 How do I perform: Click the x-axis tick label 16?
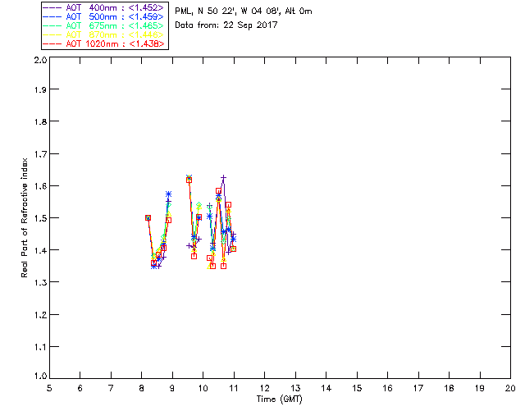pyautogui.click(x=387, y=388)
